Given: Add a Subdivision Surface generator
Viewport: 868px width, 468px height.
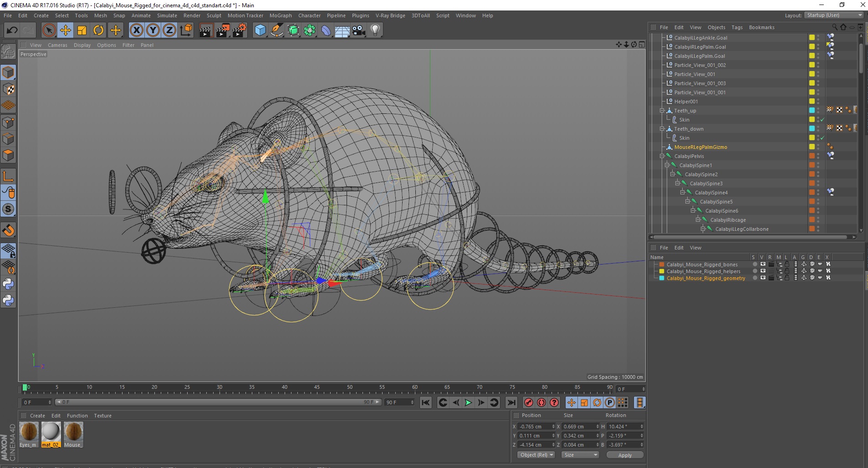Looking at the screenshot, I should [x=293, y=31].
